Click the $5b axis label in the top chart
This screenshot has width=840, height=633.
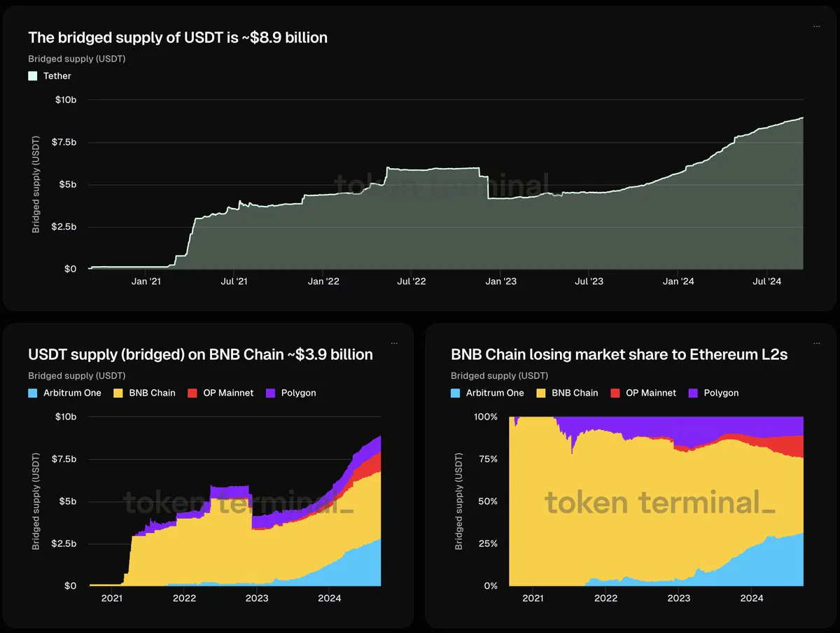tap(67, 185)
